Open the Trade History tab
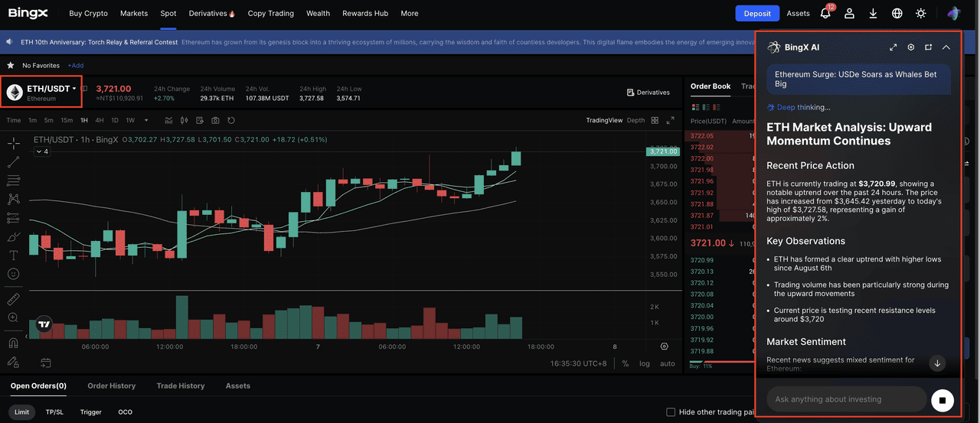The height and width of the screenshot is (423, 980). (181, 386)
